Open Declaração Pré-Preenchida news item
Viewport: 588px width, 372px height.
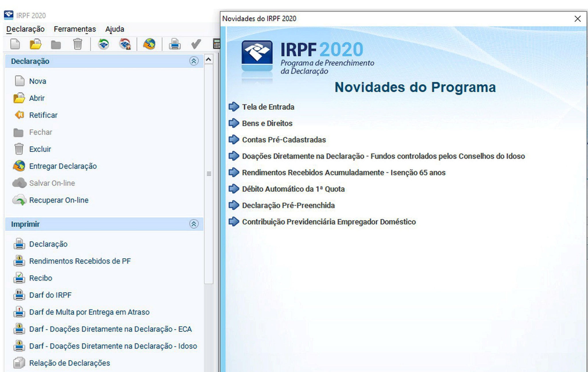pos(288,205)
